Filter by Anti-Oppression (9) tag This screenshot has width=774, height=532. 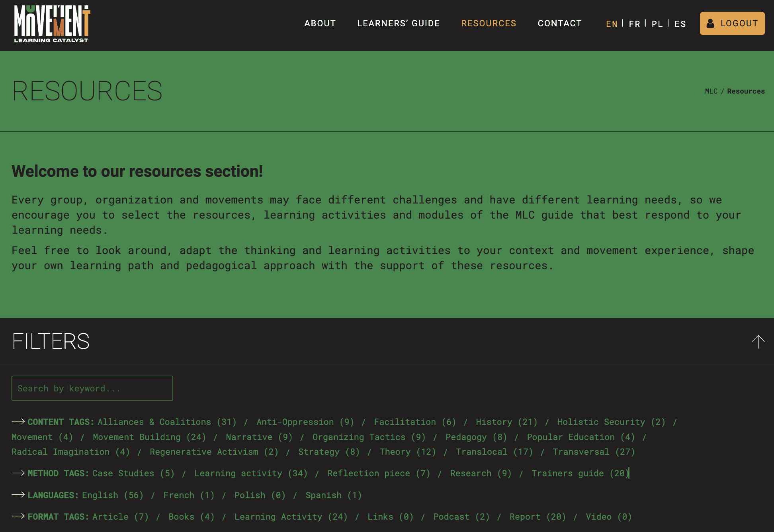point(305,422)
